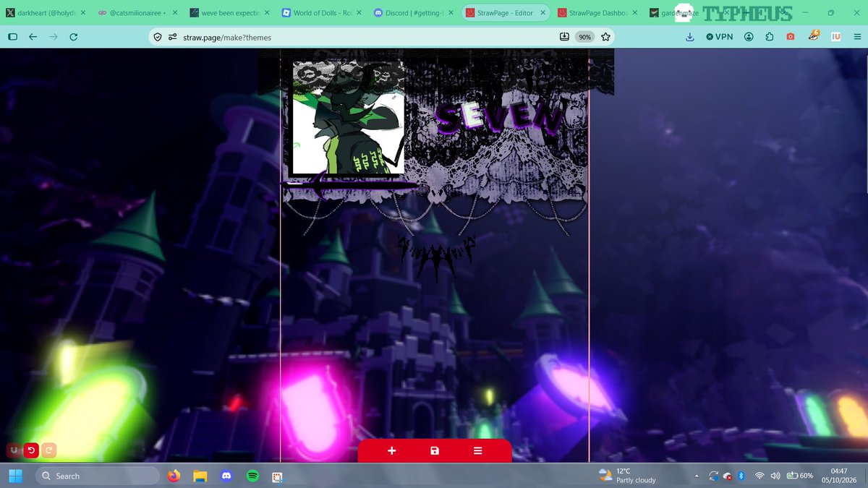Image resolution: width=868 pixels, height=488 pixels.
Task: Toggle the magnet snap tool
Action: coord(14,450)
